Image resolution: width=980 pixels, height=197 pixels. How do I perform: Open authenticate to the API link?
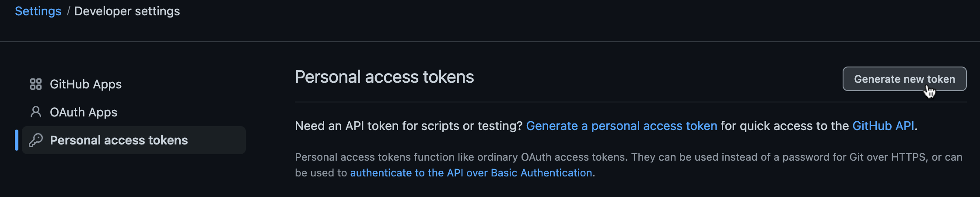[x=471, y=173]
